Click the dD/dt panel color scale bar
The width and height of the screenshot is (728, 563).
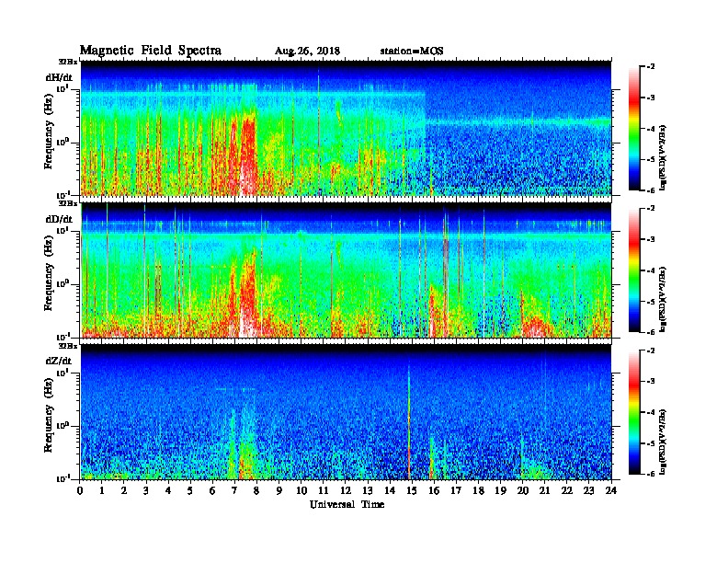[x=633, y=270]
